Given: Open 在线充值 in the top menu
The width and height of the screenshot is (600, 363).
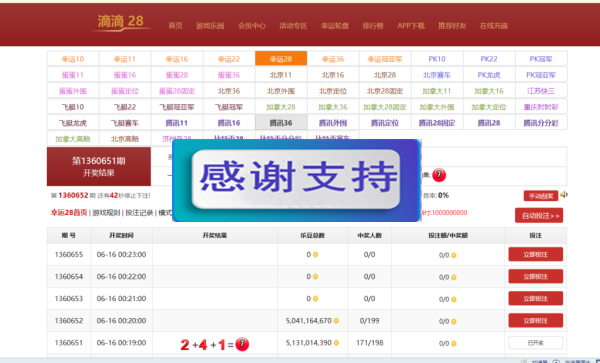Looking at the screenshot, I should [x=494, y=26].
